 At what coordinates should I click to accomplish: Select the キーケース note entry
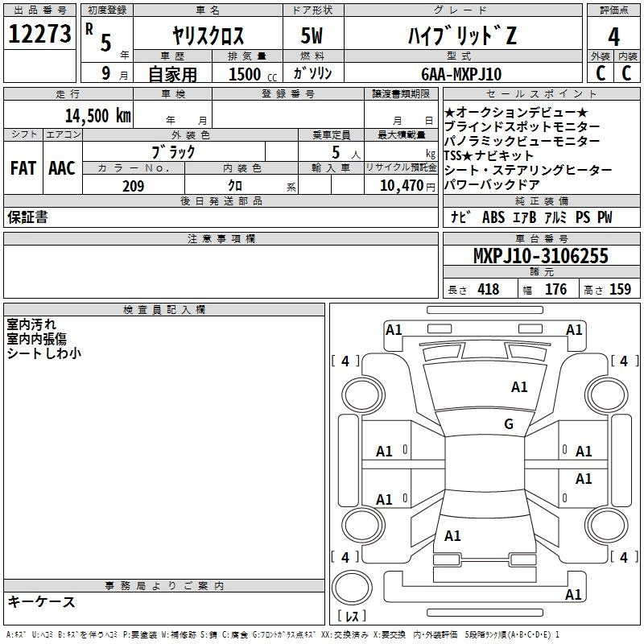42,601
